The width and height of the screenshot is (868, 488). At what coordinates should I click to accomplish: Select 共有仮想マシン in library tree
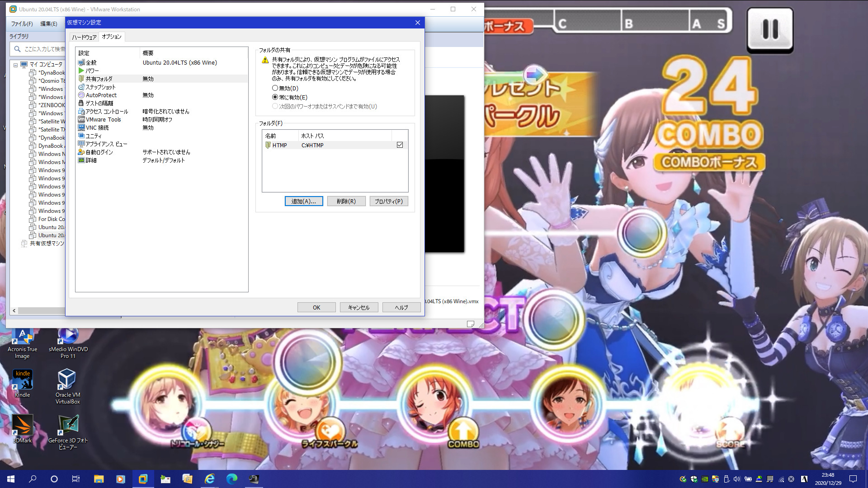click(x=43, y=244)
